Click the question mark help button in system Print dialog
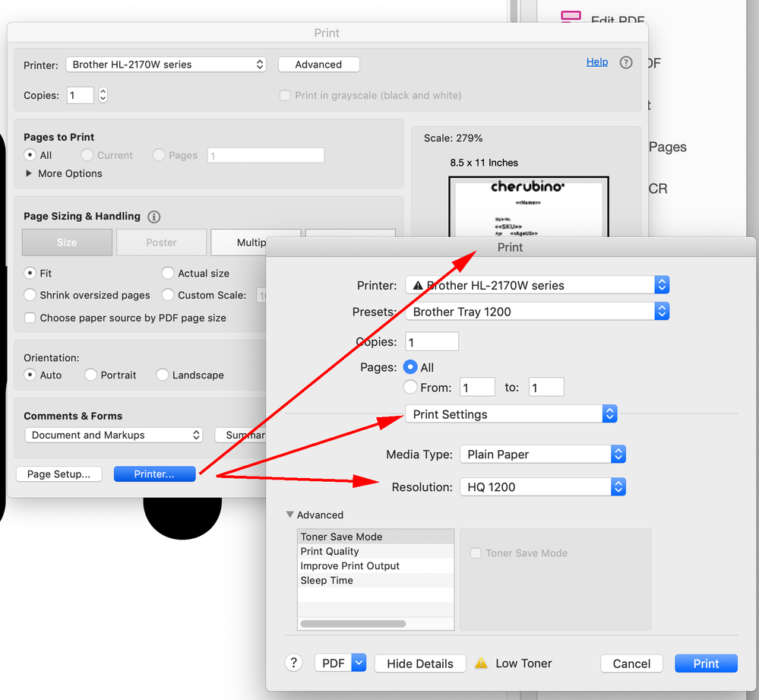759x700 pixels. (293, 663)
